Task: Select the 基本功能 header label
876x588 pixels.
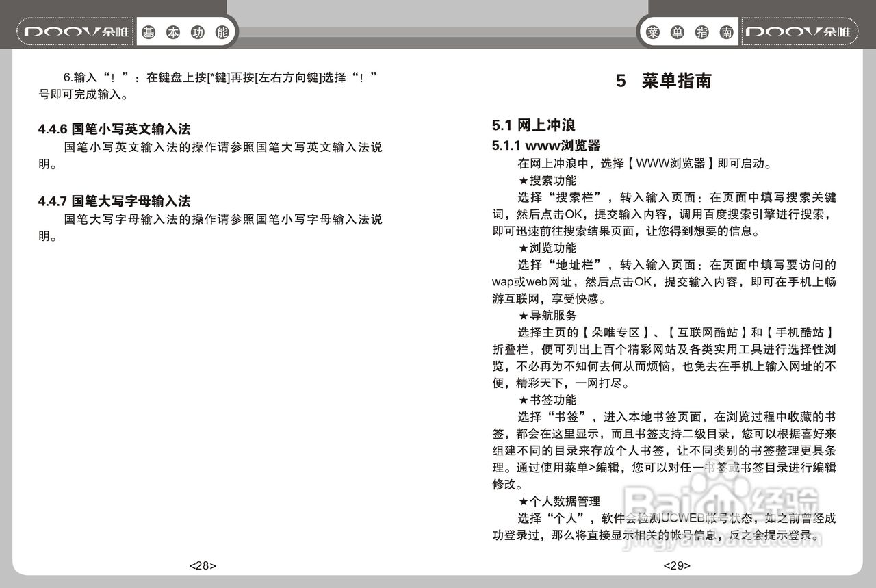Action: click(185, 33)
